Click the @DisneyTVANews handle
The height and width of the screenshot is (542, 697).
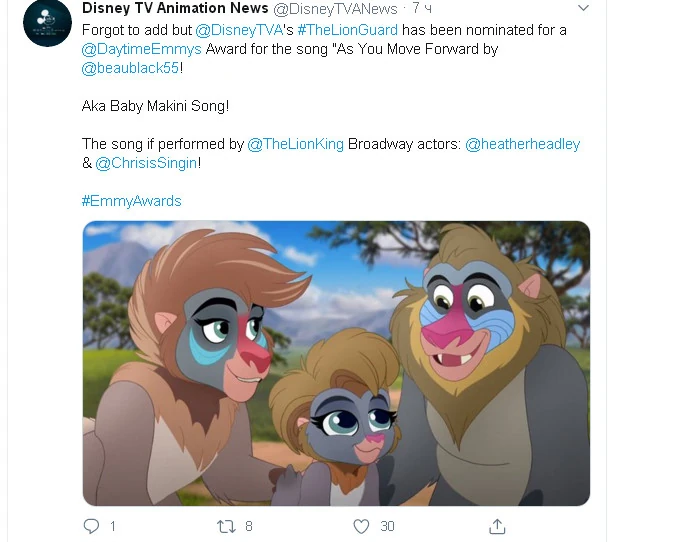coord(335,8)
